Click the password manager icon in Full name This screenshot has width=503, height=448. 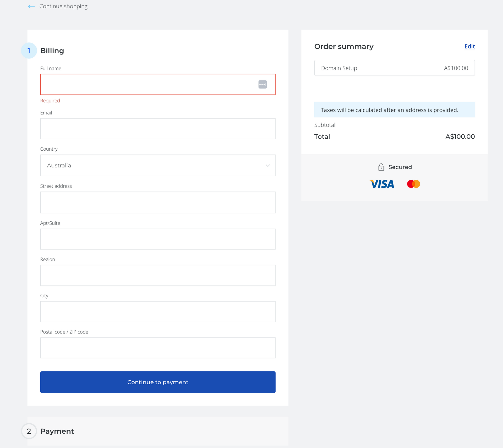(263, 84)
